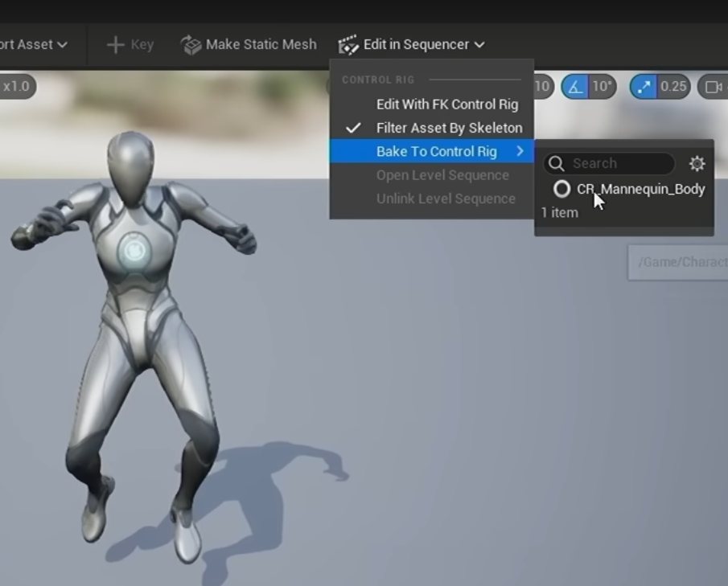Viewport: 728px width, 586px height.
Task: Click the scale snap arrow icon
Action: pos(644,86)
